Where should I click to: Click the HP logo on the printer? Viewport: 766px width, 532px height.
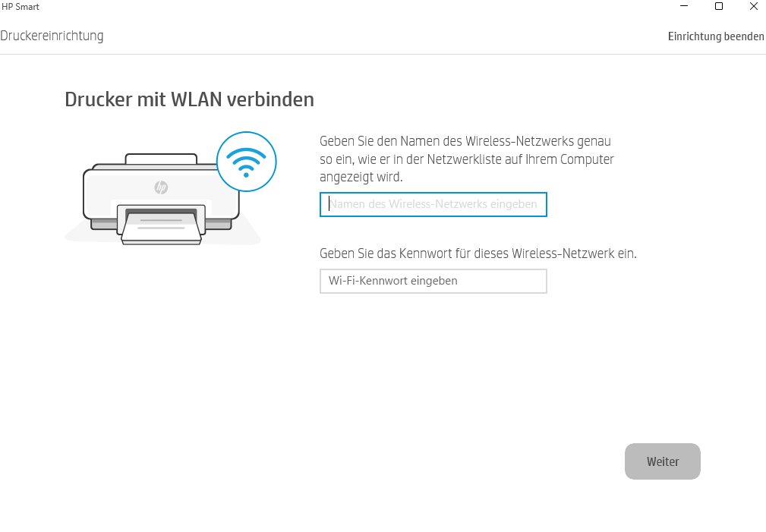161,187
